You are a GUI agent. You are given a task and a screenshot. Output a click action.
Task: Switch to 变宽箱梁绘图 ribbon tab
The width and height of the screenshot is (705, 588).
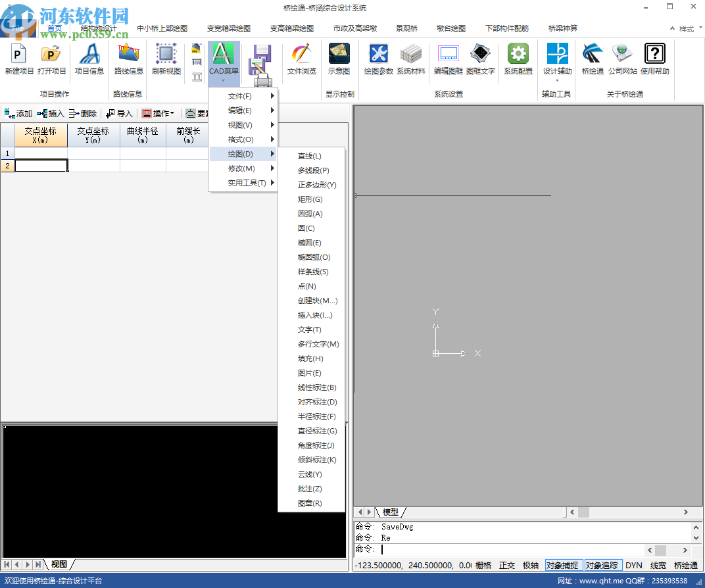(228, 28)
